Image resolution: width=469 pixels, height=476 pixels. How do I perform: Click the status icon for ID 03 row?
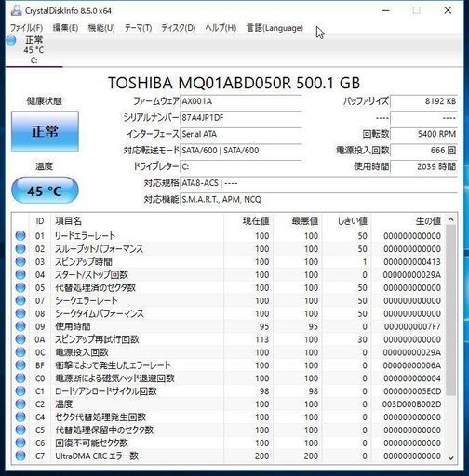coord(20,262)
